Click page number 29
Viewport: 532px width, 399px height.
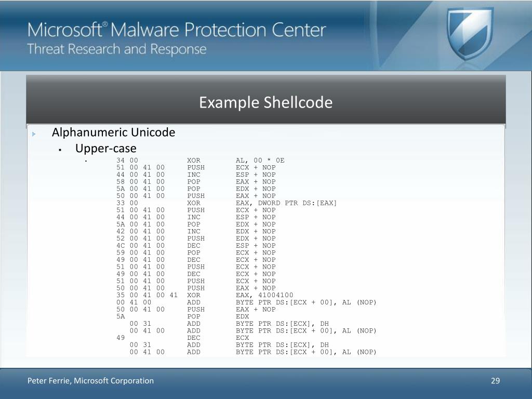click(495, 381)
